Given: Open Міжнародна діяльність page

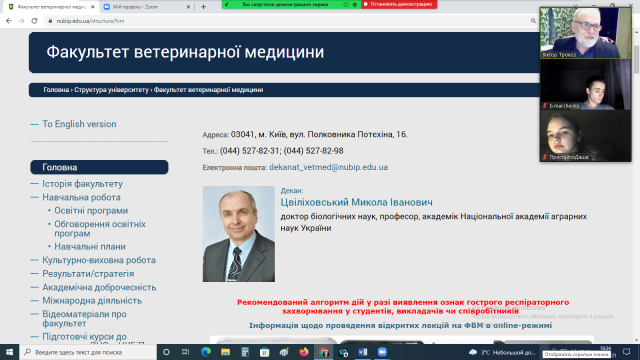Looking at the screenshot, I should pyautogui.click(x=92, y=301).
